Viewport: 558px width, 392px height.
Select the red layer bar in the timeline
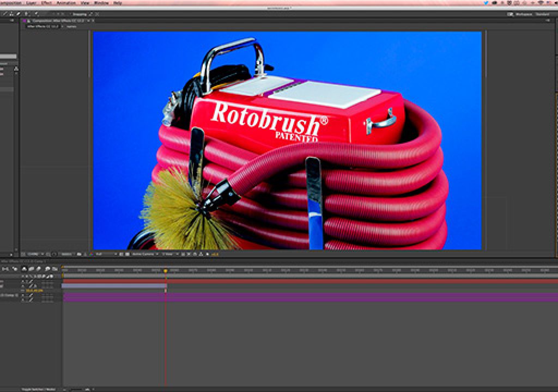(310, 281)
